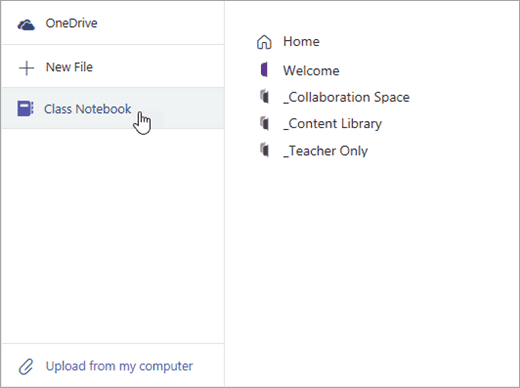Click the purple Class Notebook icon

(x=25, y=109)
